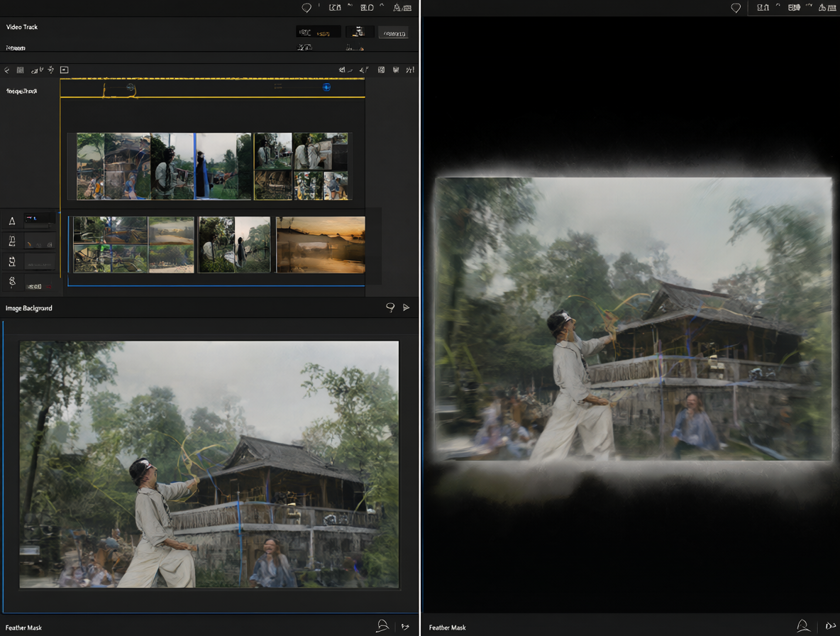
Task: Click the speech bubble icon in the right panel's top bar
Action: (x=736, y=8)
